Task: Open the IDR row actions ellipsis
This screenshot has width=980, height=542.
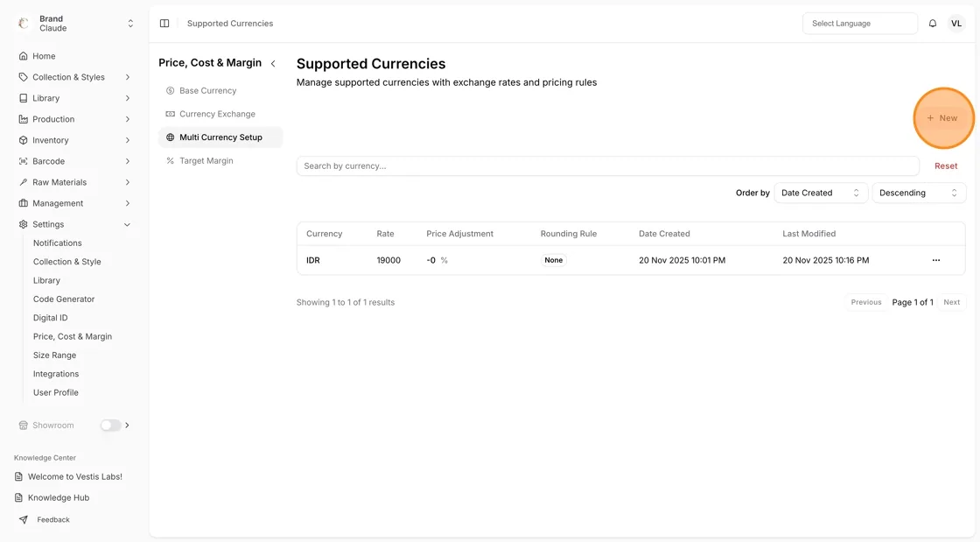Action: point(936,260)
